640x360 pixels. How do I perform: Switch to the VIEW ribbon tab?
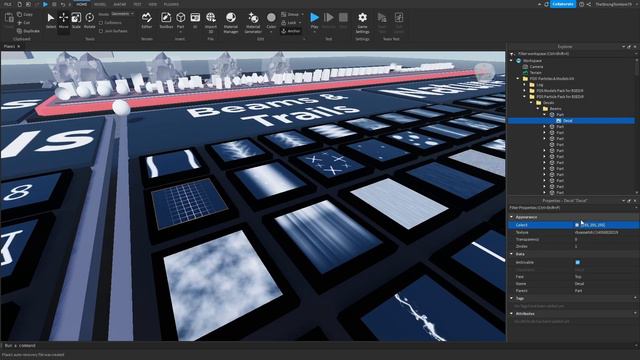click(153, 4)
